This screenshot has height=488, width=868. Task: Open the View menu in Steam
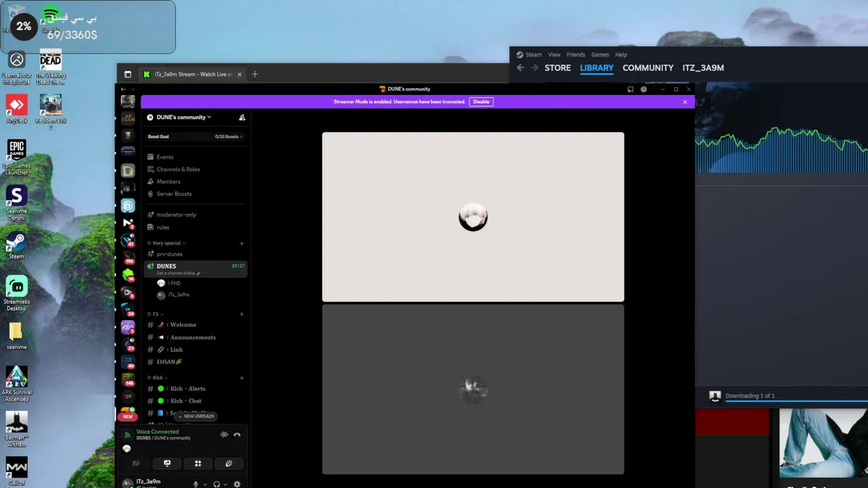coord(554,54)
